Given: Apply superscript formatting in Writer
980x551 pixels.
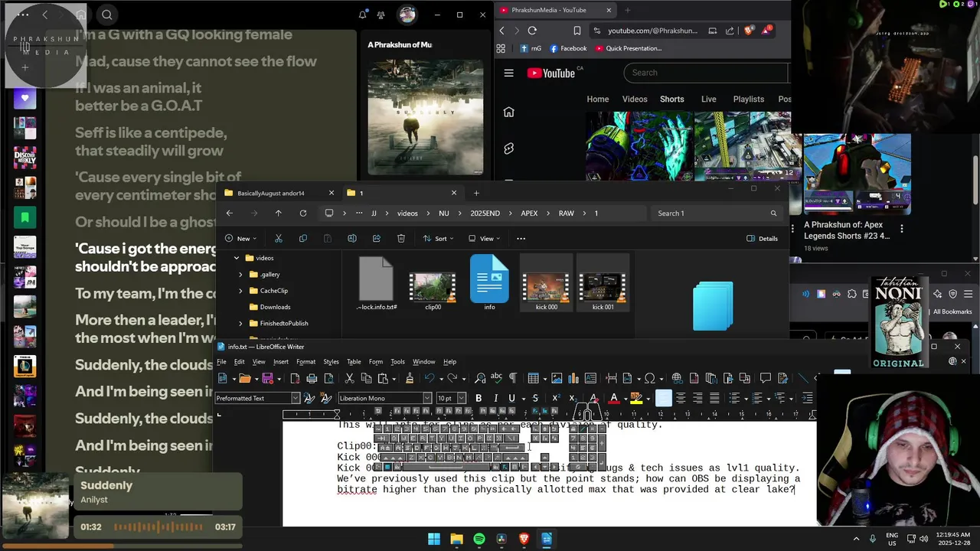Looking at the screenshot, I should coord(556,398).
